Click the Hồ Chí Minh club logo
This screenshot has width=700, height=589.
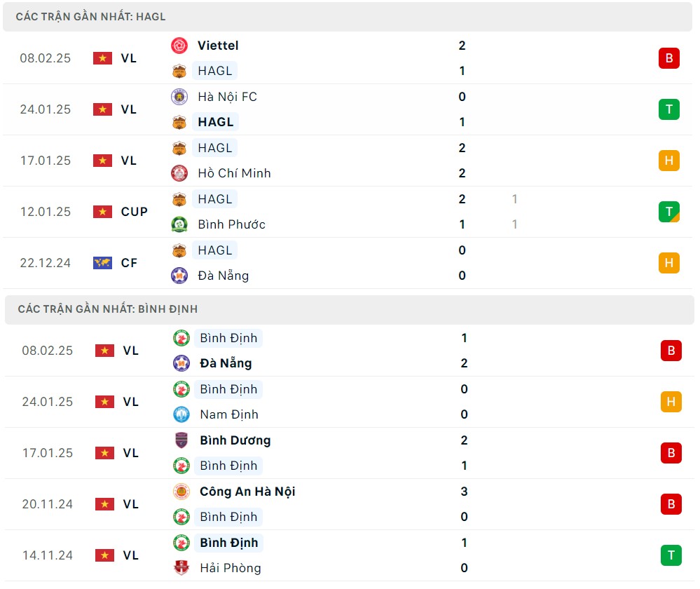click(179, 173)
